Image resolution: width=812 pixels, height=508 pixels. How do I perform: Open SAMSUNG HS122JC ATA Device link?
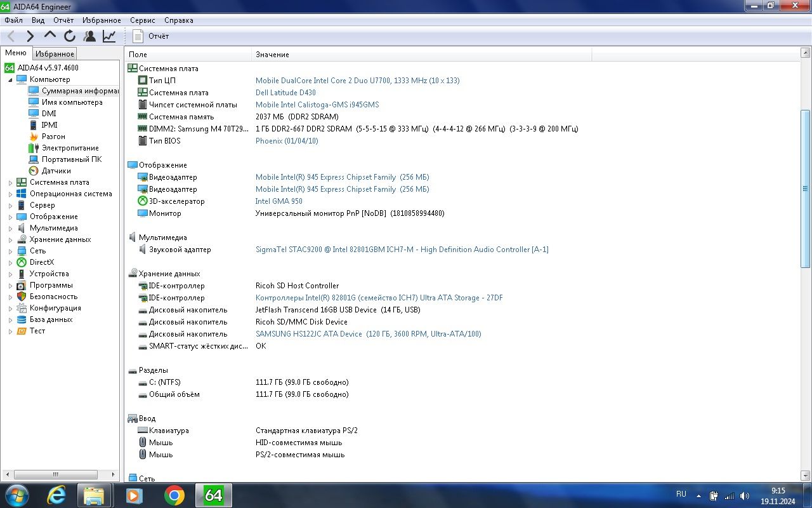click(368, 334)
